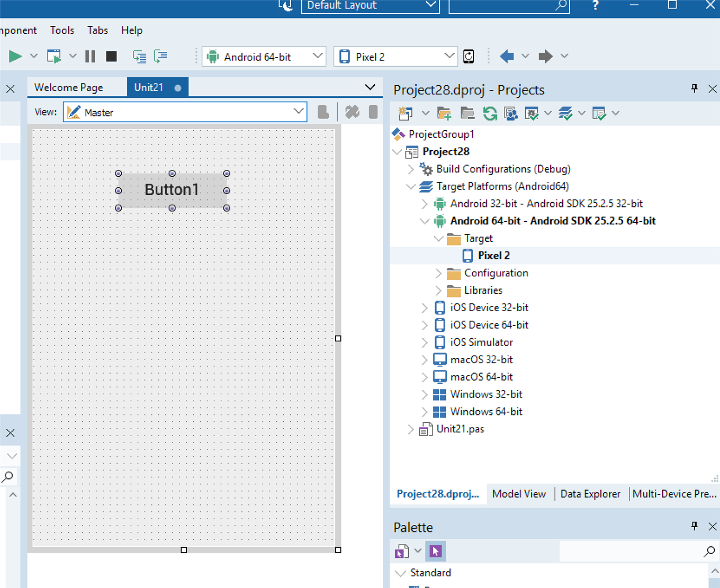Click the Target platform activate icon

pos(565,113)
